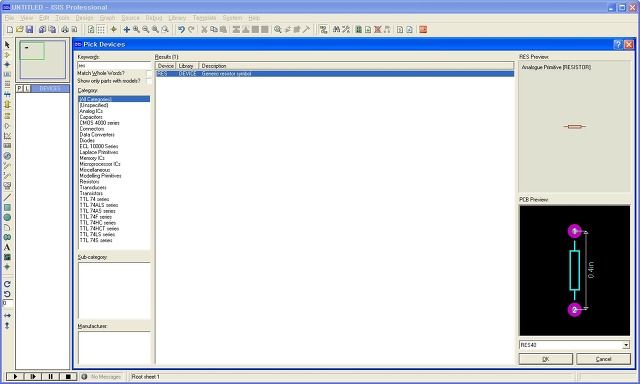Viewport: 640px width, 384px height.
Task: Click the toggle grid dots icon
Action: (100, 29)
